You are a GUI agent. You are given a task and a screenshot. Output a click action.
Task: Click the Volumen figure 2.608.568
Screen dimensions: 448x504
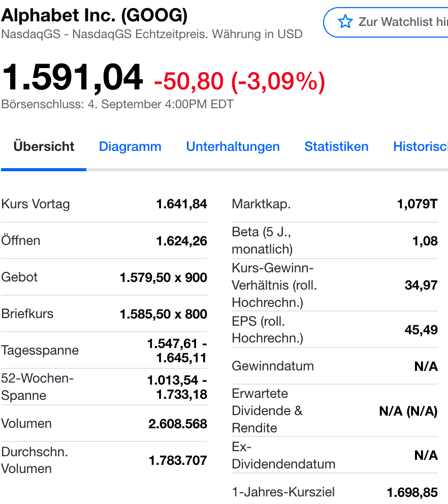(x=177, y=423)
